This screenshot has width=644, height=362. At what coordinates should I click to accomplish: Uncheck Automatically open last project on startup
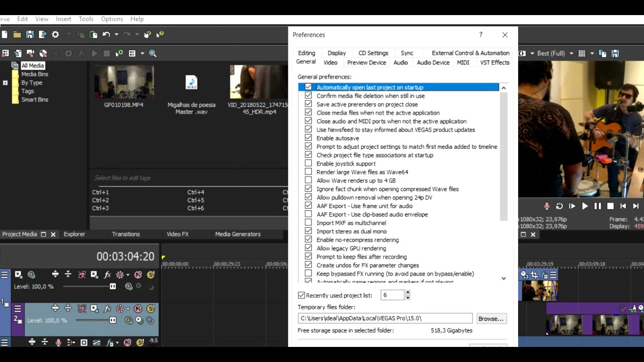tap(308, 87)
